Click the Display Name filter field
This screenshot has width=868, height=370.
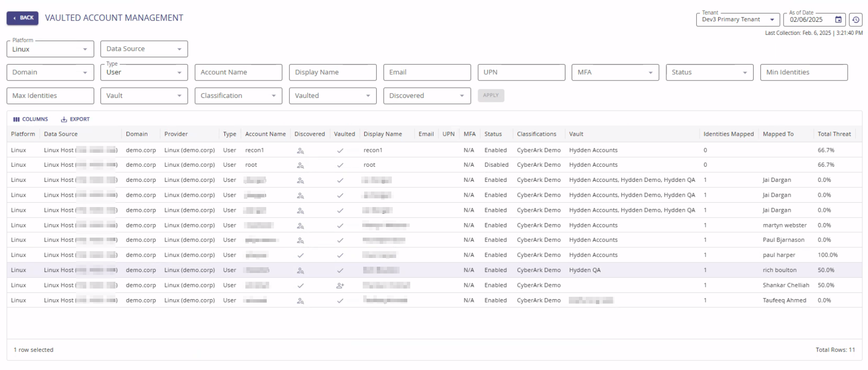tap(333, 72)
